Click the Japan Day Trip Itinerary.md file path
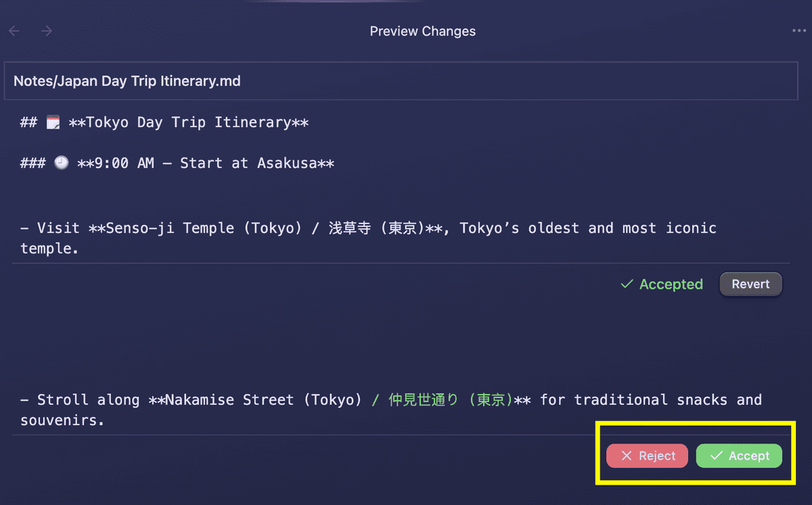 [x=127, y=81]
